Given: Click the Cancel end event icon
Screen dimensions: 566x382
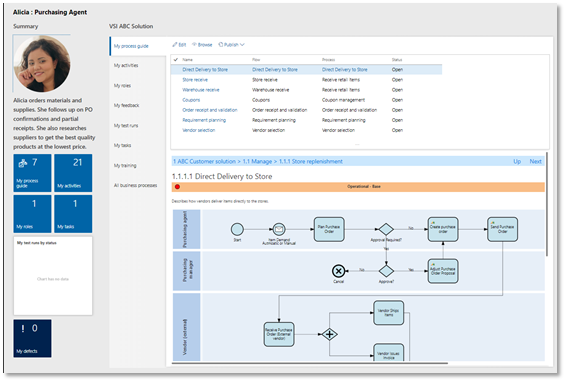Looking at the screenshot, I should click(338, 270).
